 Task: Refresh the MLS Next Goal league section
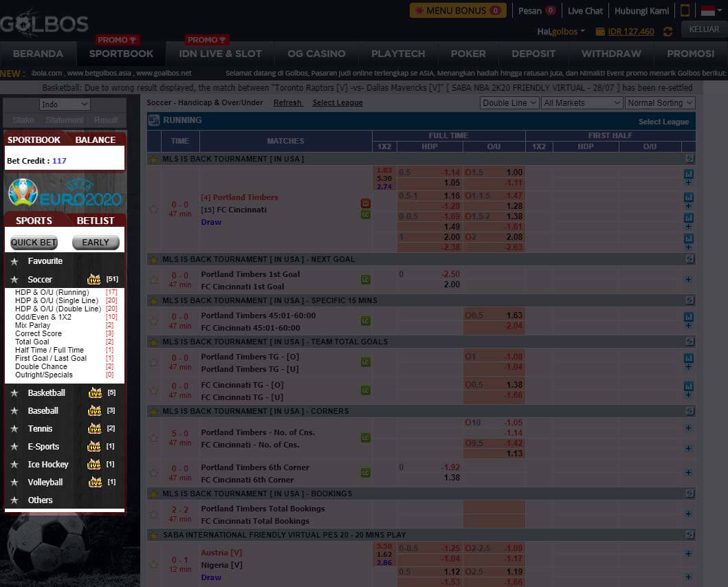[x=690, y=259]
